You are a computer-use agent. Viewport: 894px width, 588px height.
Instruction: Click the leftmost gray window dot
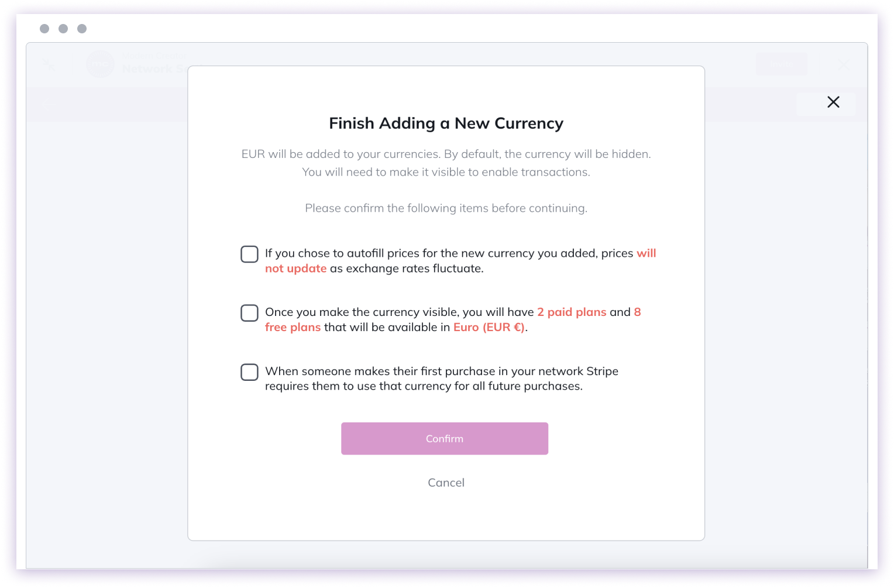point(44,28)
